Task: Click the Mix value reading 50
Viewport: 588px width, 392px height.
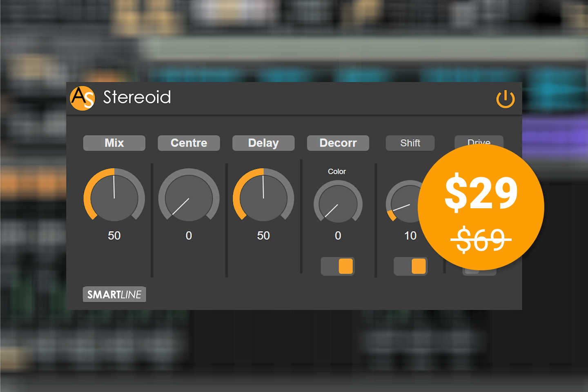Action: point(114,236)
